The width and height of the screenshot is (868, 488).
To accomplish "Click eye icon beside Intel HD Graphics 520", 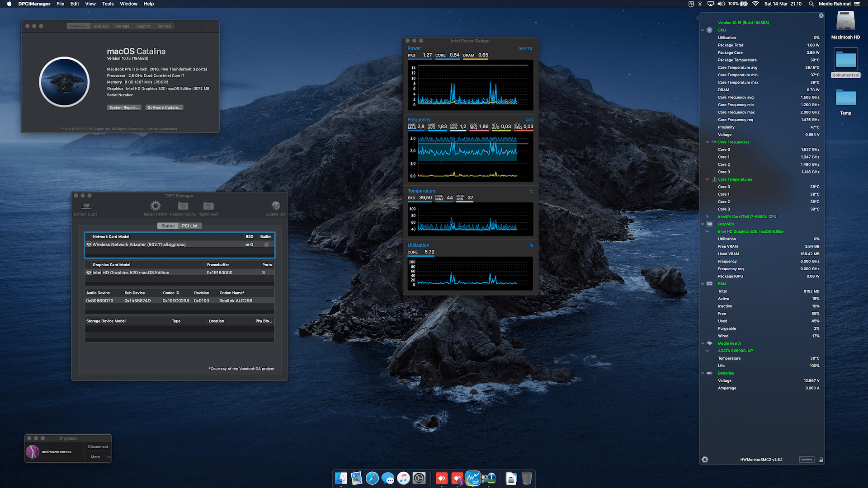I will coord(89,272).
